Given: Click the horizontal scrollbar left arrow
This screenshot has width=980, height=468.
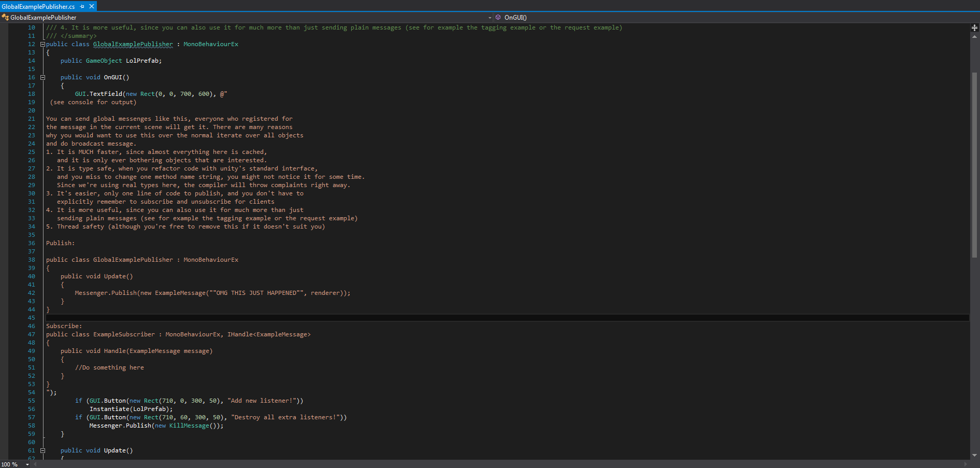Looking at the screenshot, I should tap(35, 464).
